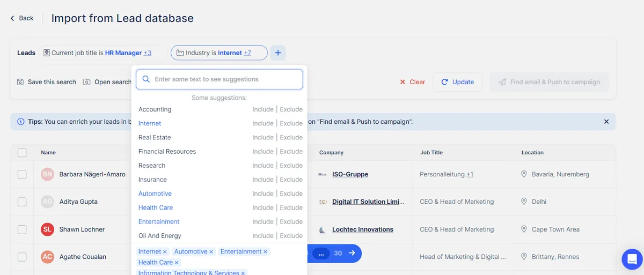Choose Exclude for Real Estate suggestion
The width and height of the screenshot is (644, 275).
click(291, 137)
